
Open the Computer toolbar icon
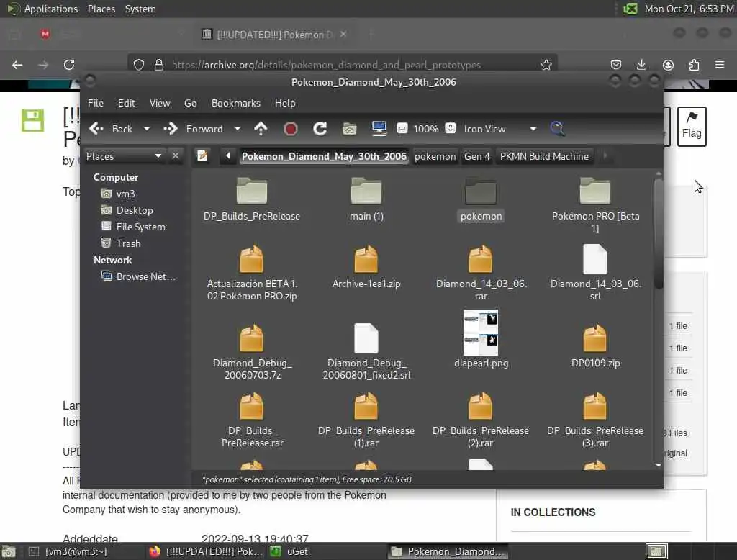tap(379, 129)
